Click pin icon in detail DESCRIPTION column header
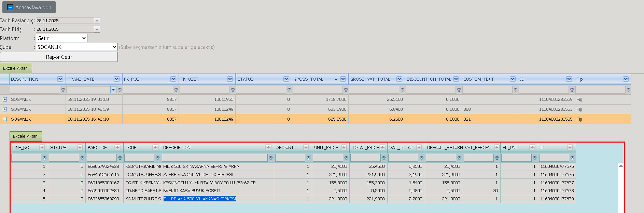 click(x=268, y=147)
